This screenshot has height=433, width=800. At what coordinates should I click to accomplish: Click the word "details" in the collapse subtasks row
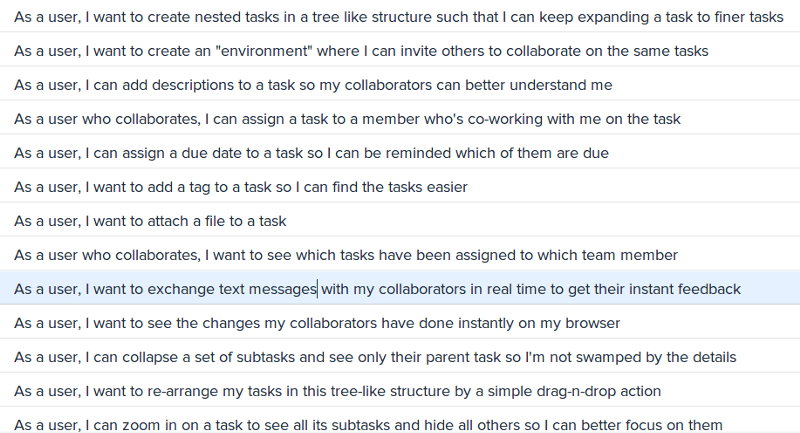pos(714,357)
